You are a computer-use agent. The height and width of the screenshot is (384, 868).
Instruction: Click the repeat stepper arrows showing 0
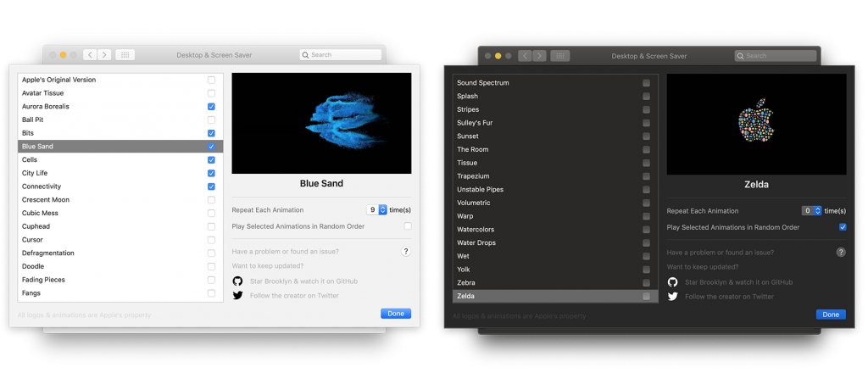pos(818,211)
